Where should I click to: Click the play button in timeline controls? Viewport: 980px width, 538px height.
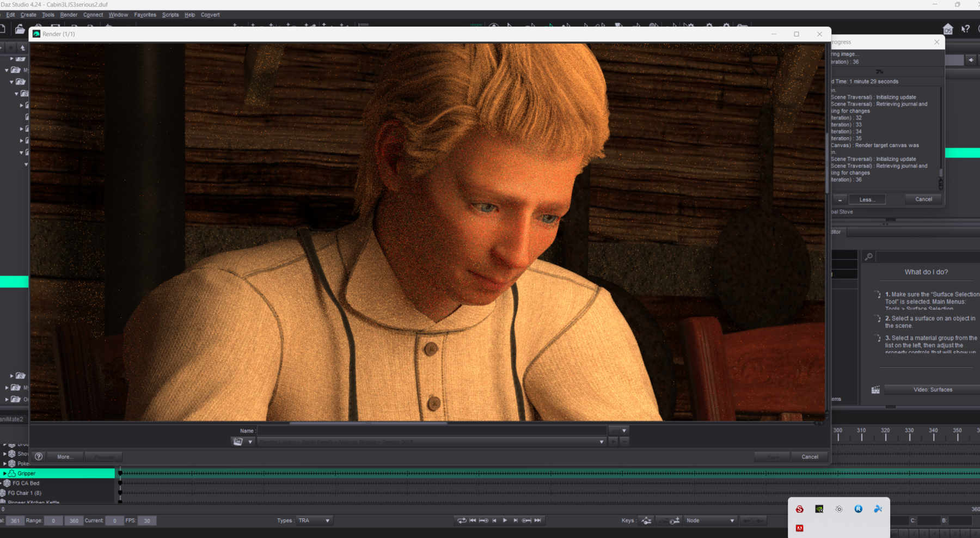tap(505, 521)
